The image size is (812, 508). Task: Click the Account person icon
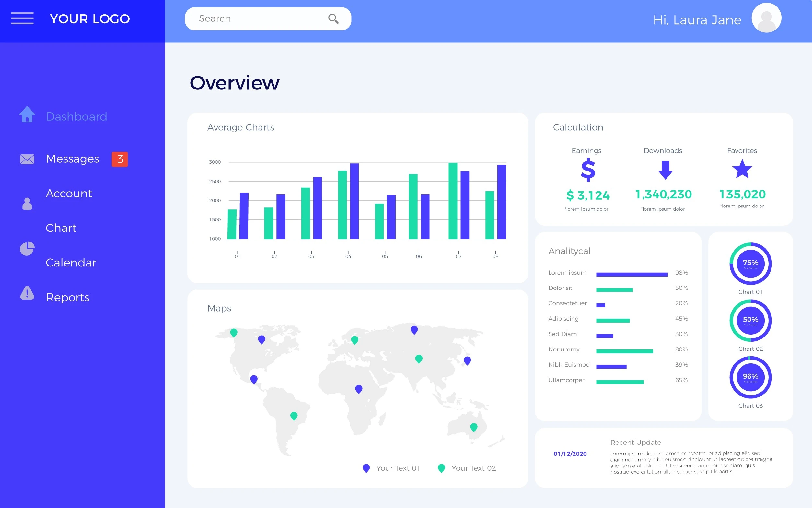(x=27, y=204)
